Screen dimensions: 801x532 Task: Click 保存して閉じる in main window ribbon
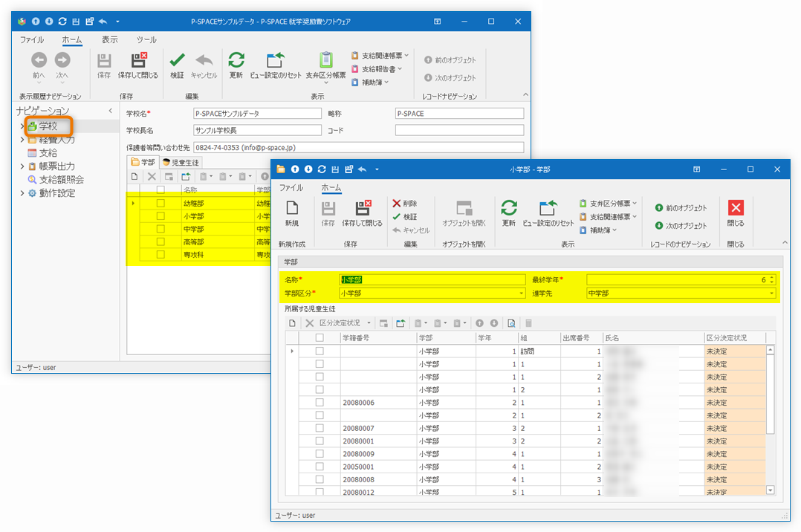tap(138, 66)
